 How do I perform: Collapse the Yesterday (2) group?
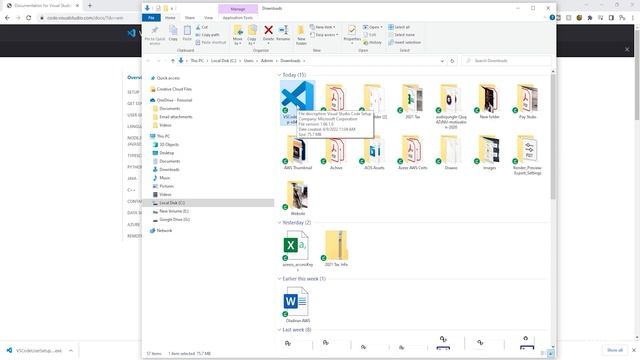click(x=280, y=223)
